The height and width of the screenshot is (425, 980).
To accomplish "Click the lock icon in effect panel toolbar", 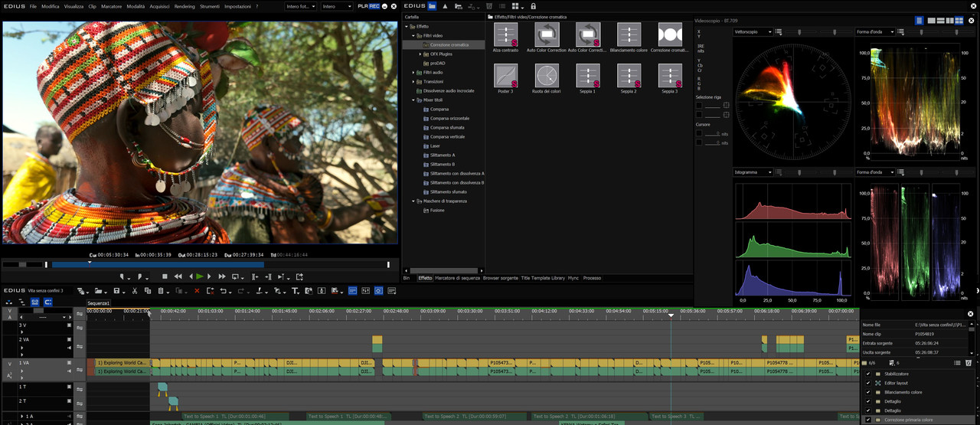I will click(x=534, y=6).
